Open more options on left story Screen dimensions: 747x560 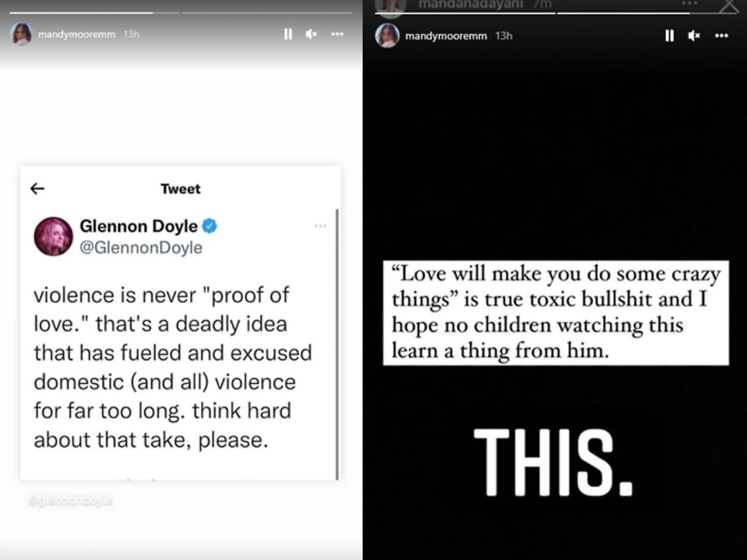337,34
